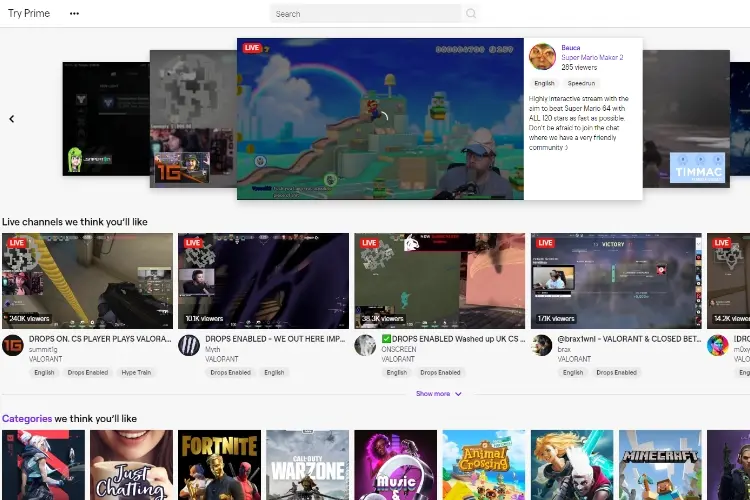The image size is (750, 500).
Task: Open brax's channel avatar
Action: tap(541, 345)
